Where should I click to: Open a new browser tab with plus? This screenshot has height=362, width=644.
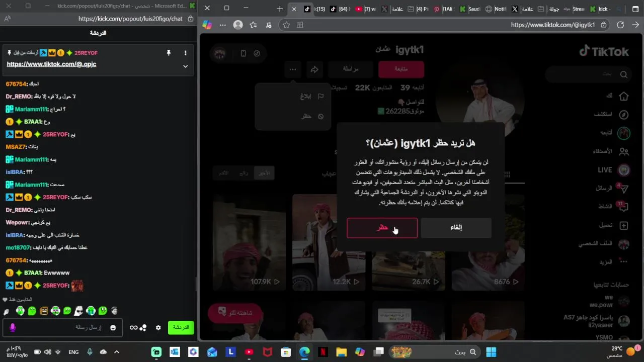point(280,9)
